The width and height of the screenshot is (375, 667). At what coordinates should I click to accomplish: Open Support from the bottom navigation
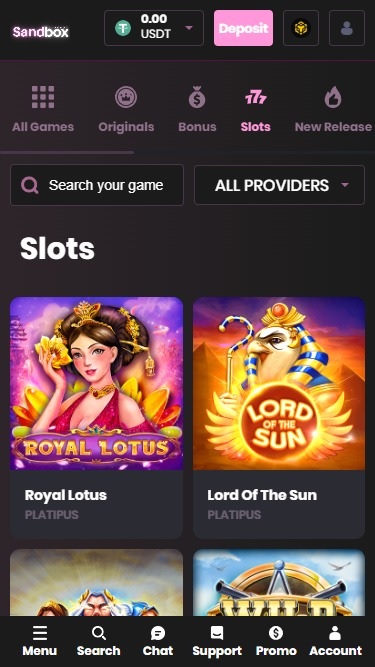click(x=217, y=641)
